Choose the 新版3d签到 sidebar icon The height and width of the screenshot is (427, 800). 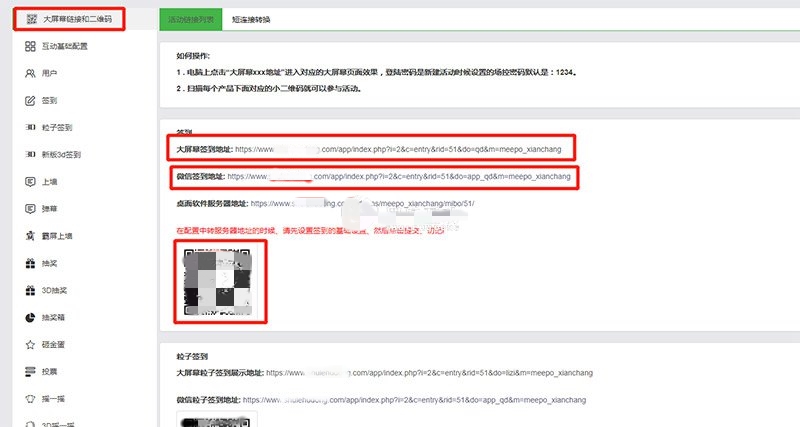click(x=30, y=155)
